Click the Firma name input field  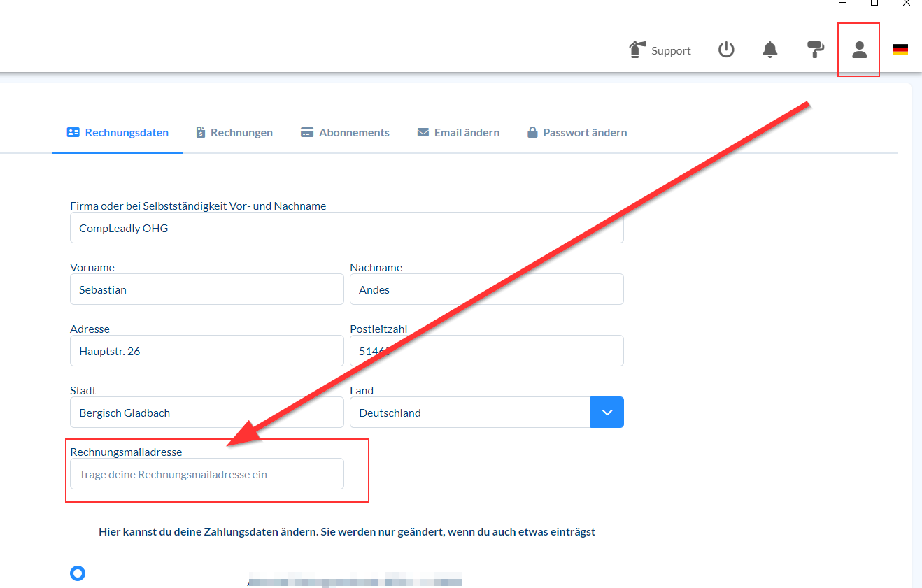pos(346,228)
